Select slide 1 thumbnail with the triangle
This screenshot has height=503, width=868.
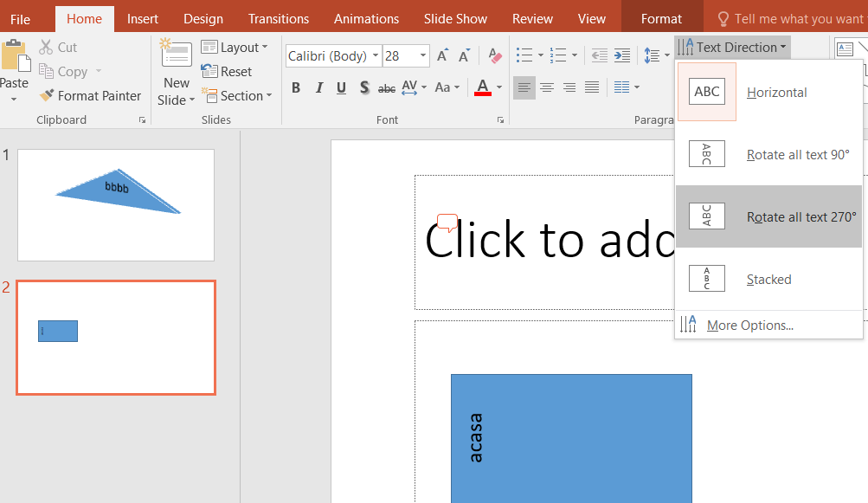pyautogui.click(x=116, y=204)
